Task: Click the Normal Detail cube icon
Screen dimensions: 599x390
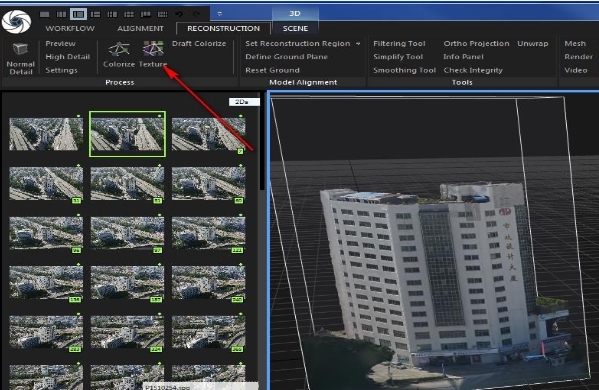Action: coord(20,50)
